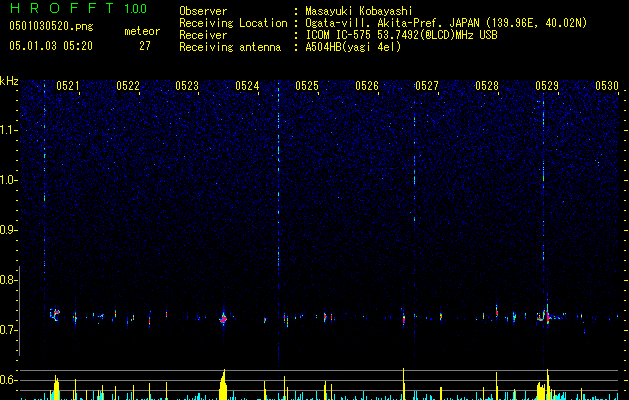Click the bright meteor echo just before 0524
This screenshot has width=629, height=400.
click(223, 319)
